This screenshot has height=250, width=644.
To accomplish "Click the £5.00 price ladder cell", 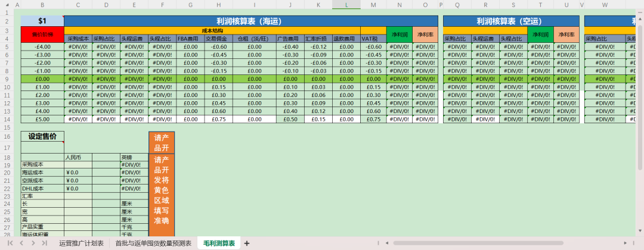I will [42, 119].
